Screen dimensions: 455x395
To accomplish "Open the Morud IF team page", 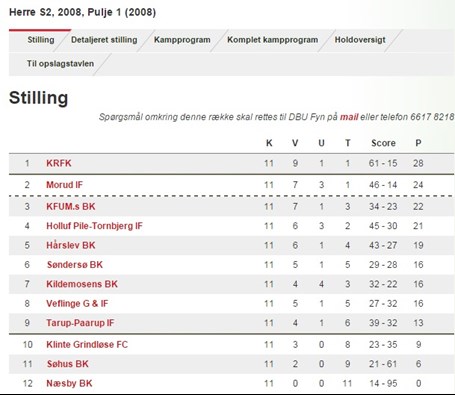I will pyautogui.click(x=64, y=185).
